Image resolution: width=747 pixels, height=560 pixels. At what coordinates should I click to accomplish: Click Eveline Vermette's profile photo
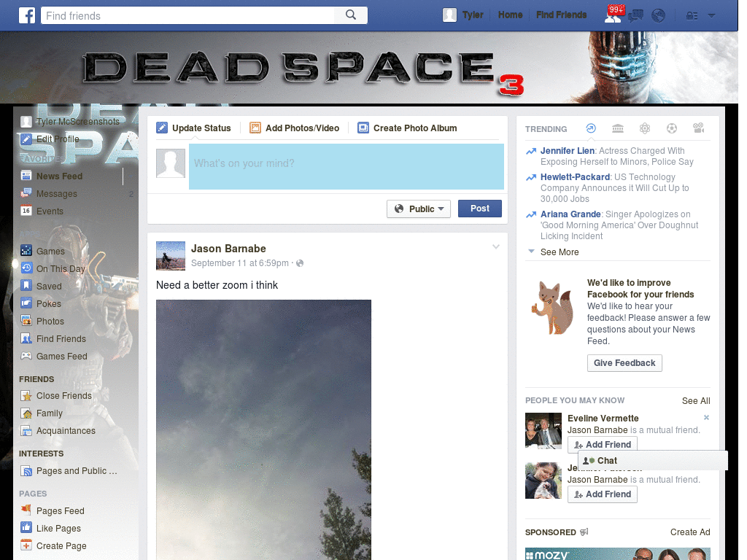(x=543, y=430)
